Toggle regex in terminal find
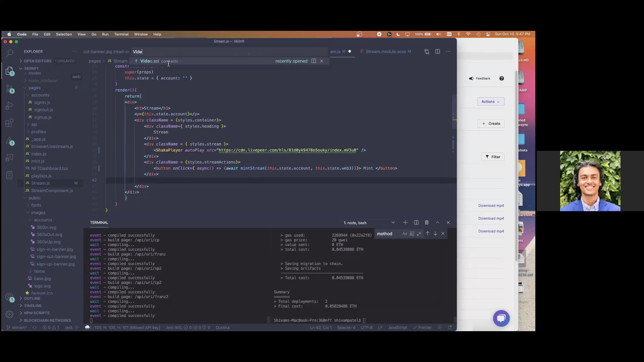 click(419, 234)
